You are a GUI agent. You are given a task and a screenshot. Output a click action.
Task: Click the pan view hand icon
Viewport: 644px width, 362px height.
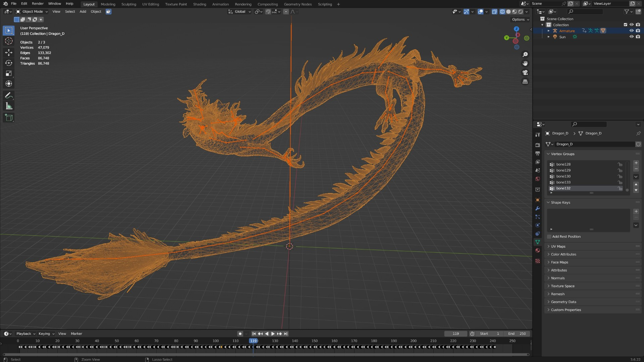click(x=525, y=63)
